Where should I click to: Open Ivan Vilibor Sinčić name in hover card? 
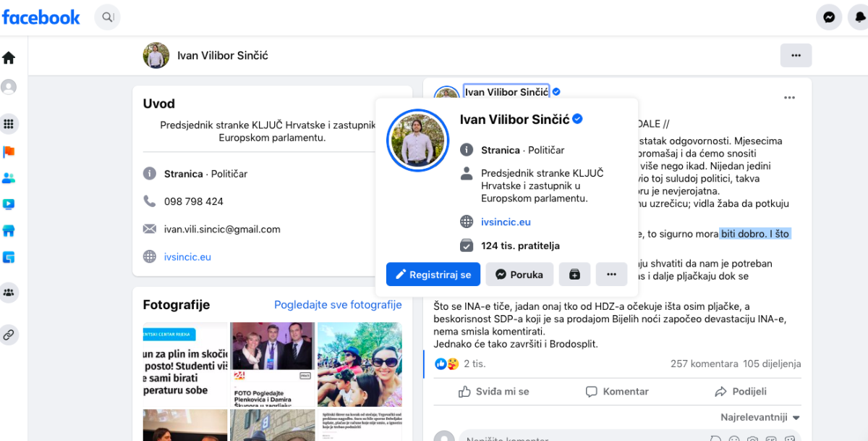tap(515, 119)
